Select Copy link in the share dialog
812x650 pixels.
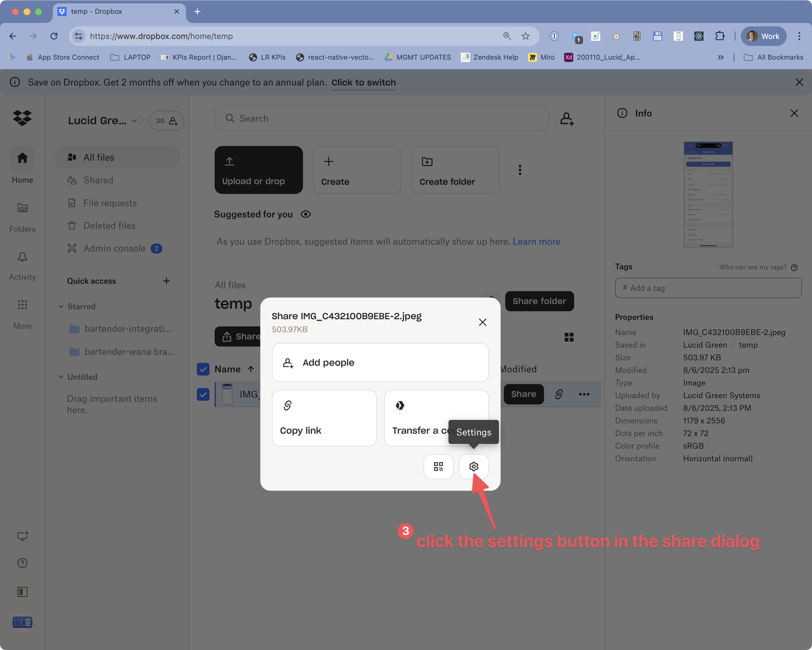[324, 418]
